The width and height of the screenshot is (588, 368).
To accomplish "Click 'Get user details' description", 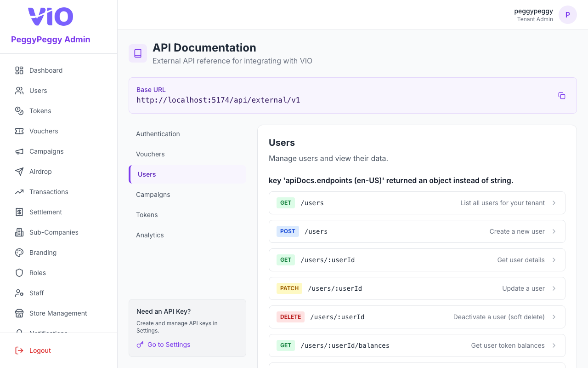I will pyautogui.click(x=521, y=260).
